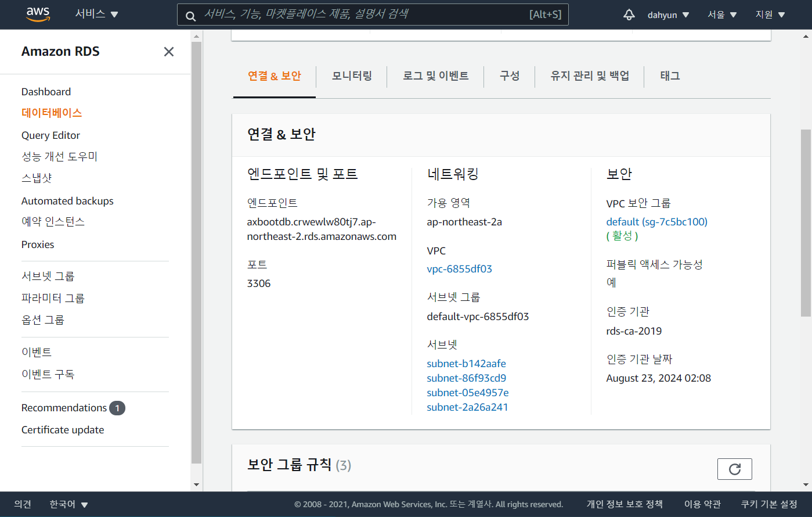Screen dimensions: 812x517
Task: Switch to the 모니터링 tab
Action: click(x=352, y=76)
